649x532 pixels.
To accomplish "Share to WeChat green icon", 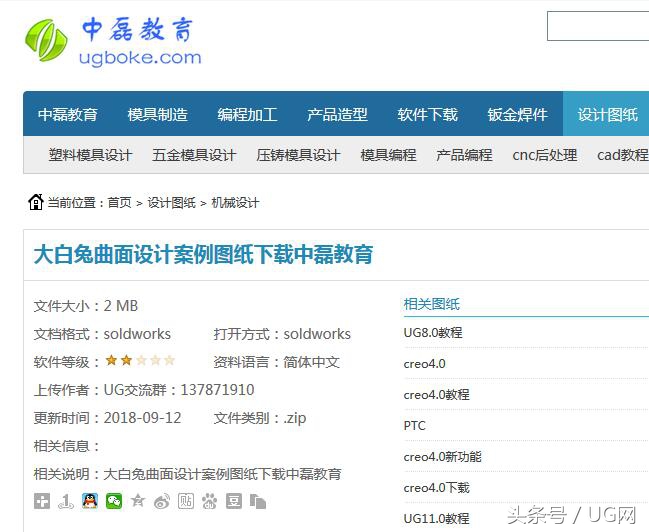I will point(114,501).
